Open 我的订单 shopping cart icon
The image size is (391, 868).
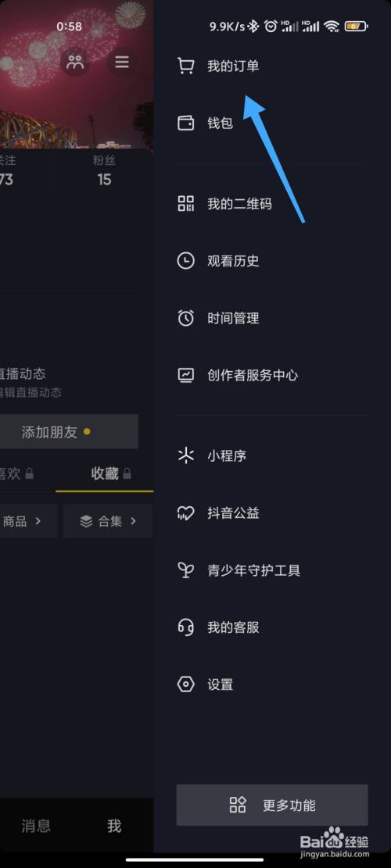click(186, 66)
